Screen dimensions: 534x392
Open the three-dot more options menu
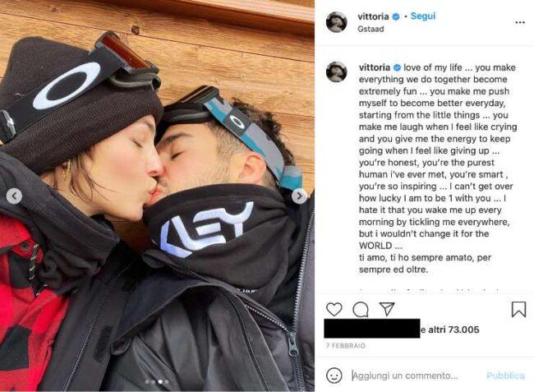[520, 22]
